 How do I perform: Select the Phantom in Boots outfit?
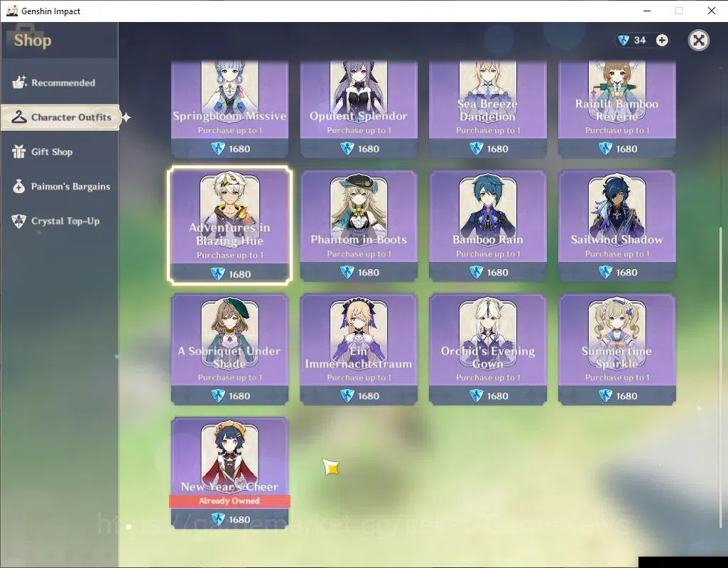click(359, 226)
